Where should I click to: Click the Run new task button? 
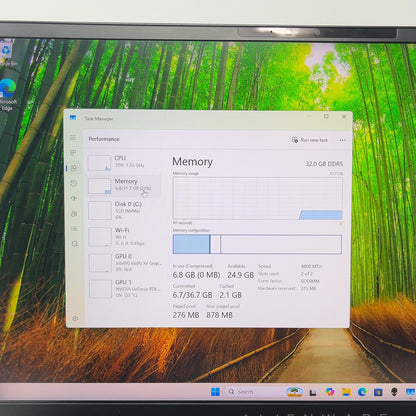pyautogui.click(x=310, y=140)
